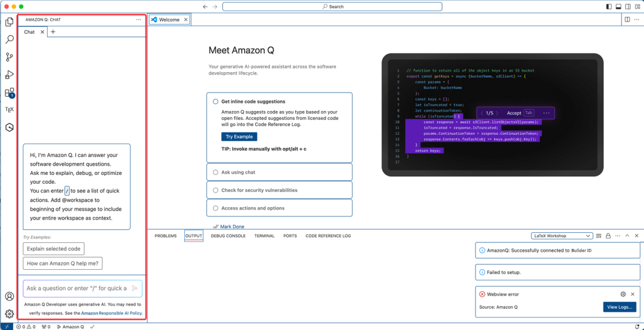Open remote window indicator in status bar
This screenshot has height=330, width=644.
pos(5,326)
